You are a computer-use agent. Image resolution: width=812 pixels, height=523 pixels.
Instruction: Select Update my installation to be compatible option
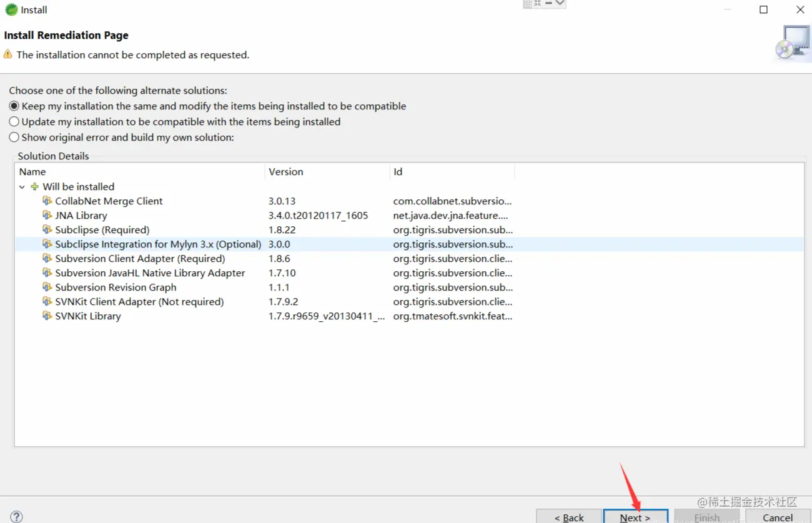pyautogui.click(x=175, y=122)
